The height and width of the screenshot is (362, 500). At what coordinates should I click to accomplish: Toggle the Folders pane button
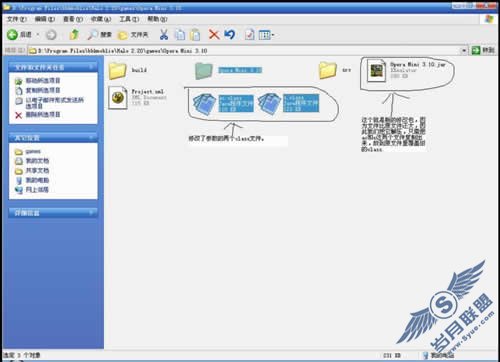point(133,35)
